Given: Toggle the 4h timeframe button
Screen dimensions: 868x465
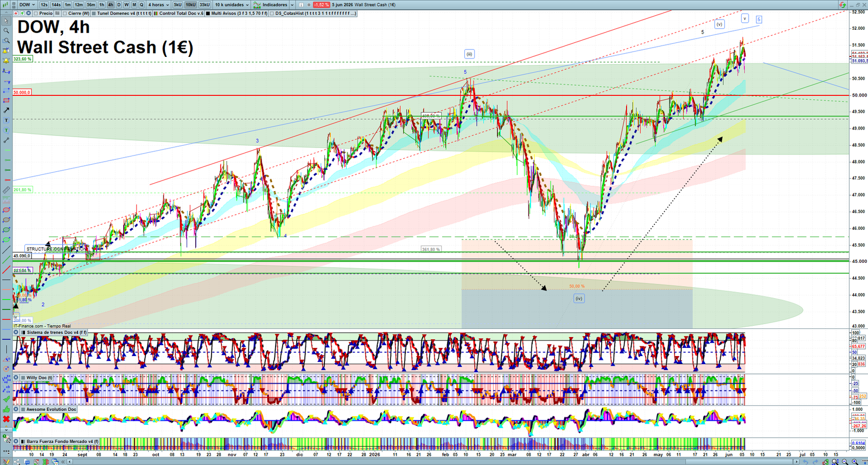Looking at the screenshot, I should pyautogui.click(x=110, y=4).
